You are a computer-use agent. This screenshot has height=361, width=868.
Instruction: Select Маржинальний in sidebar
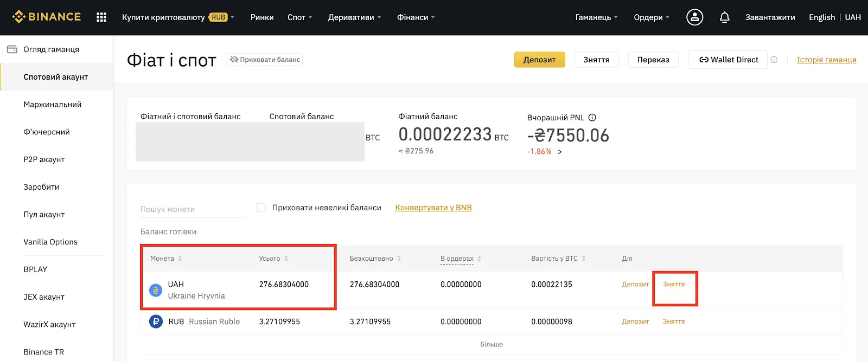(x=53, y=105)
